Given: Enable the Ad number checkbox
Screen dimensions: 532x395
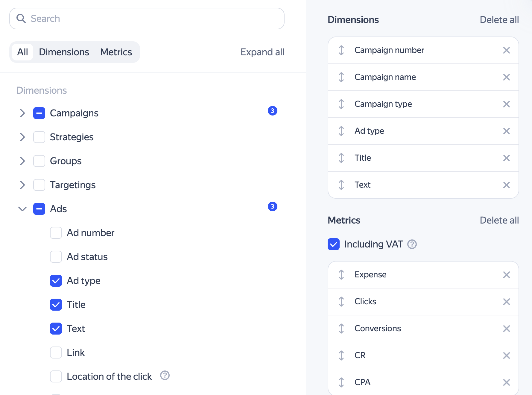Looking at the screenshot, I should 56,233.
